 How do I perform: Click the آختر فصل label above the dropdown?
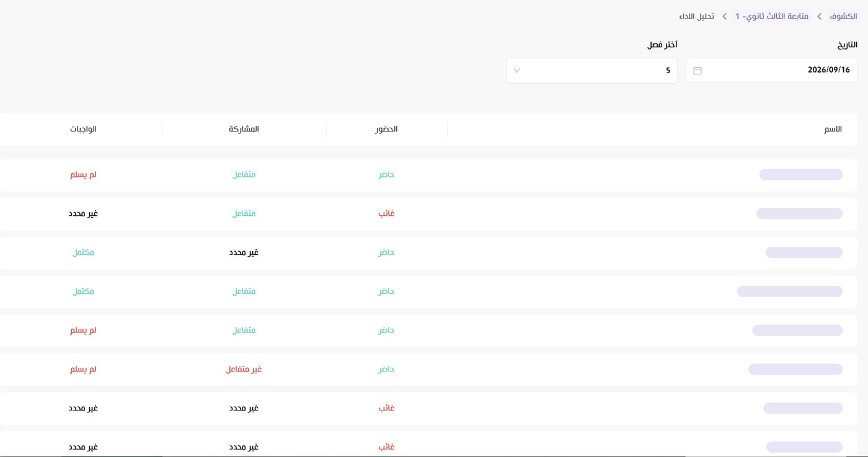(x=663, y=45)
